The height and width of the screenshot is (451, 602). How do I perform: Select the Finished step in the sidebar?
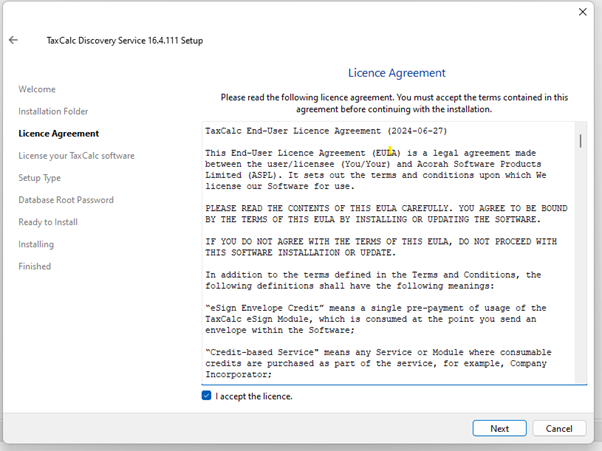coord(34,266)
